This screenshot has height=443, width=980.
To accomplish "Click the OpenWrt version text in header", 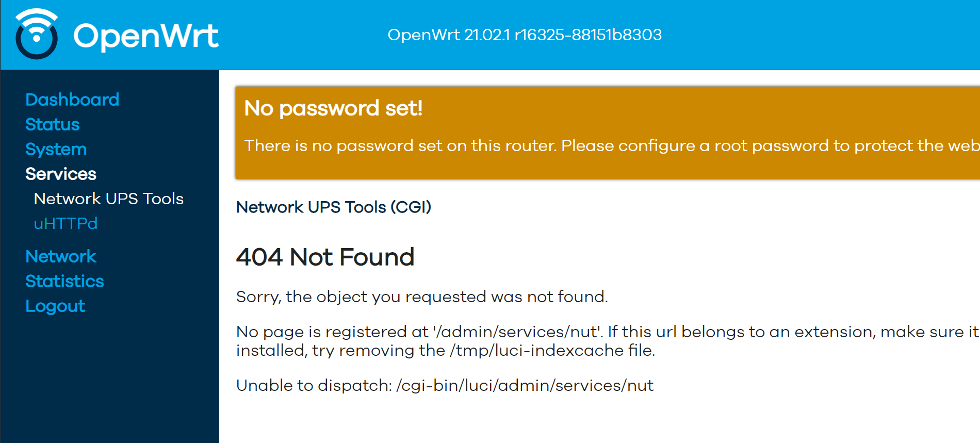I will pyautogui.click(x=525, y=35).
